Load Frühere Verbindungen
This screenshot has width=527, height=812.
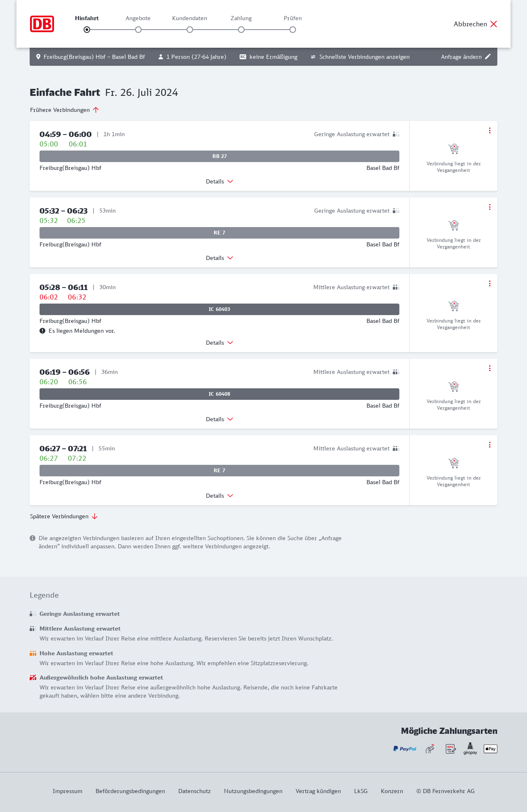click(x=65, y=110)
